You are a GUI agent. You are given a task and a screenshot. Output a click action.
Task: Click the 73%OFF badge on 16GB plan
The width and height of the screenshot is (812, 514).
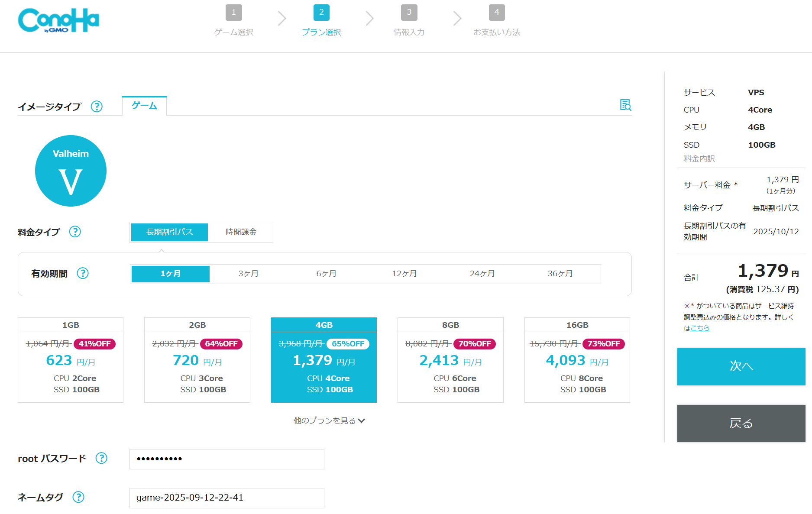(604, 344)
